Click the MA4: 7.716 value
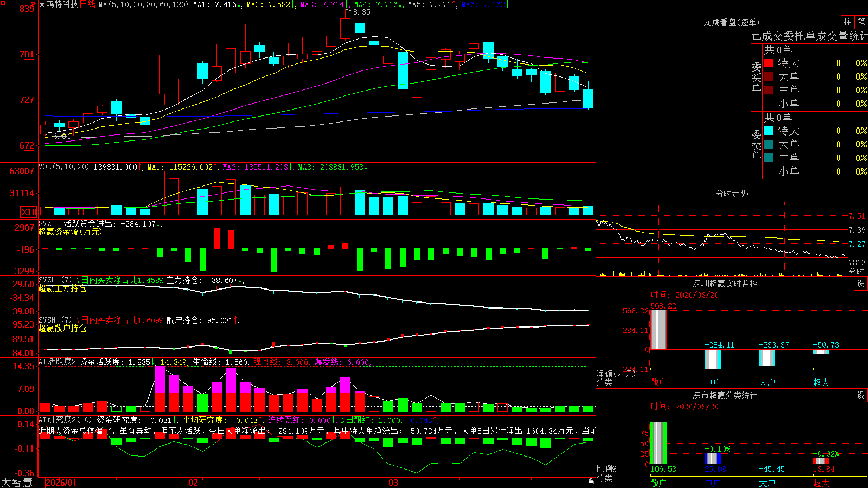The width and height of the screenshot is (868, 488). tap(378, 4)
